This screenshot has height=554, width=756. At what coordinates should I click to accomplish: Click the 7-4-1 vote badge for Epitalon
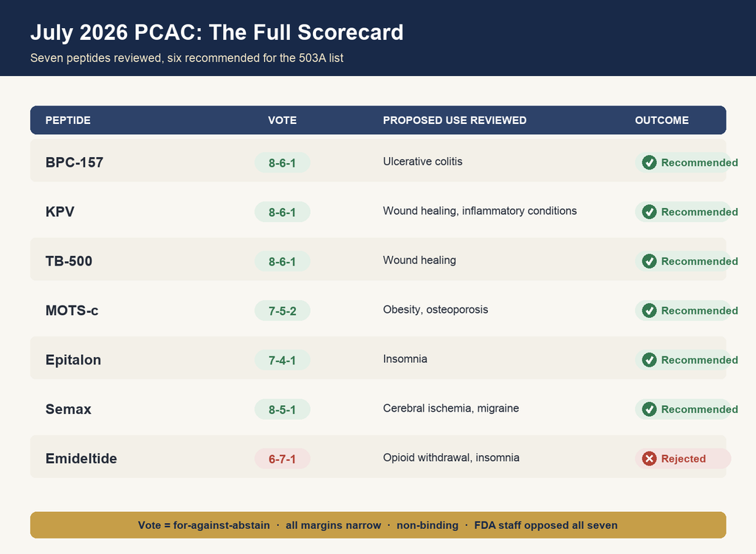(282, 360)
